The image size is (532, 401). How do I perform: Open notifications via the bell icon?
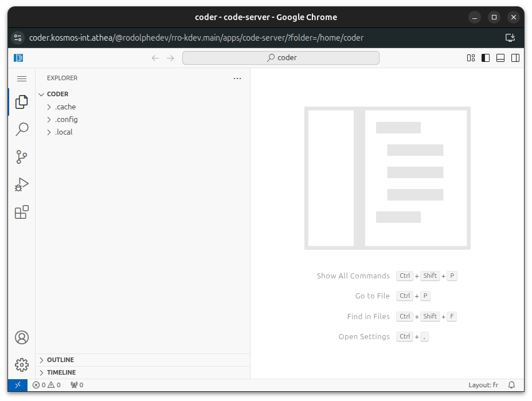pos(511,385)
